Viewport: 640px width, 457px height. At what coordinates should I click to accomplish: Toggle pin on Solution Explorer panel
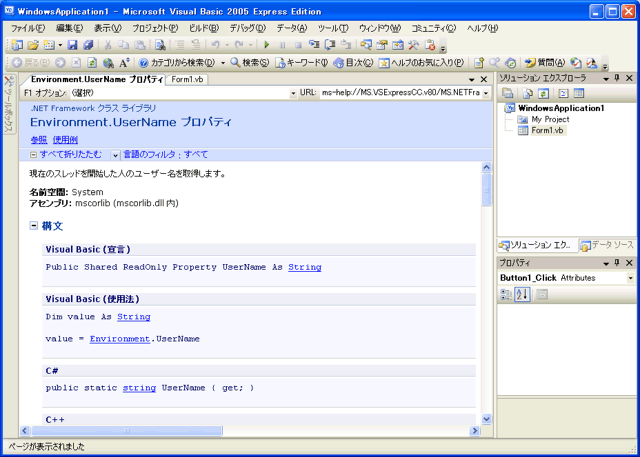click(617, 78)
